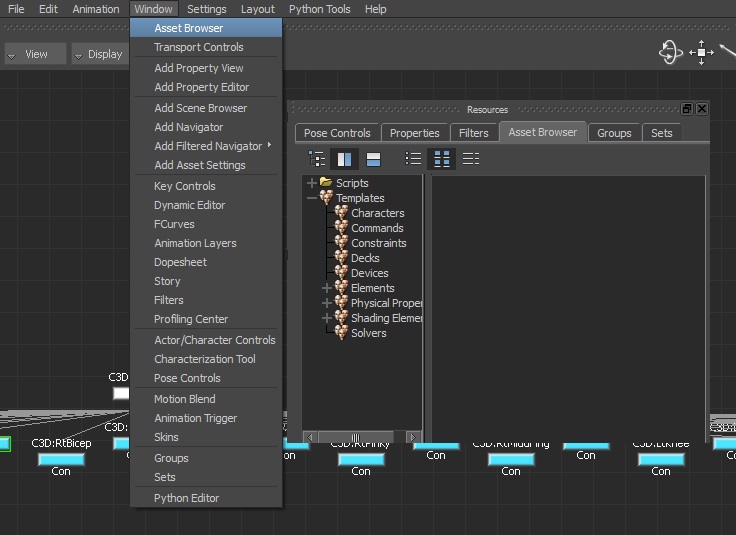Select the C3D:RtBicep constraint node box
Image resolution: width=736 pixels, height=535 pixels.
tap(61, 459)
